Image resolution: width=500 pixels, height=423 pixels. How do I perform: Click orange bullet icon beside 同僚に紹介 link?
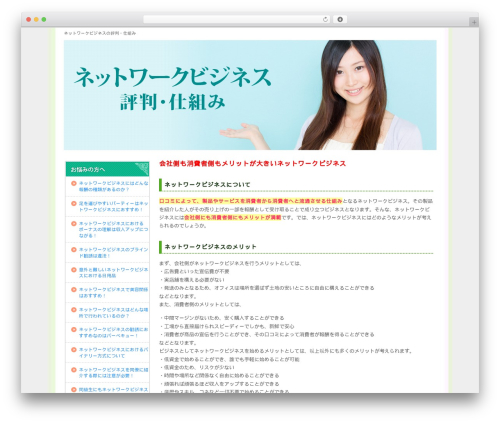pyautogui.click(x=74, y=370)
